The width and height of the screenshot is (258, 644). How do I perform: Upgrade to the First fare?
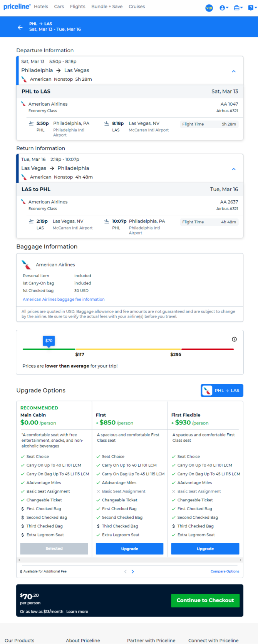pos(129,549)
